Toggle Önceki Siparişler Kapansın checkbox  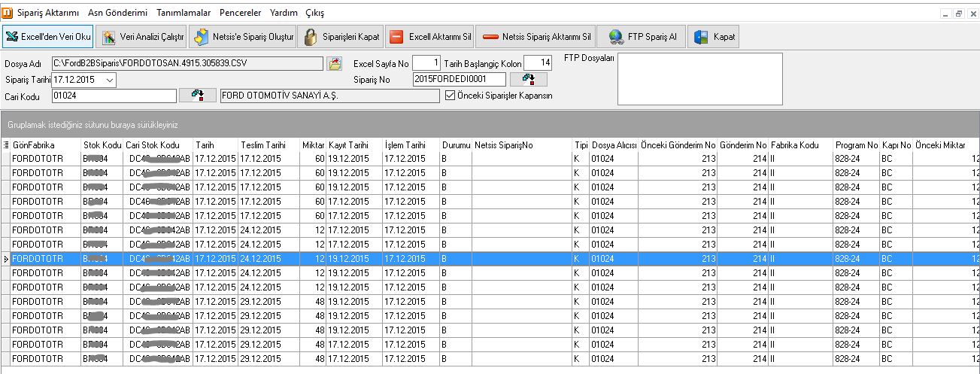click(451, 96)
